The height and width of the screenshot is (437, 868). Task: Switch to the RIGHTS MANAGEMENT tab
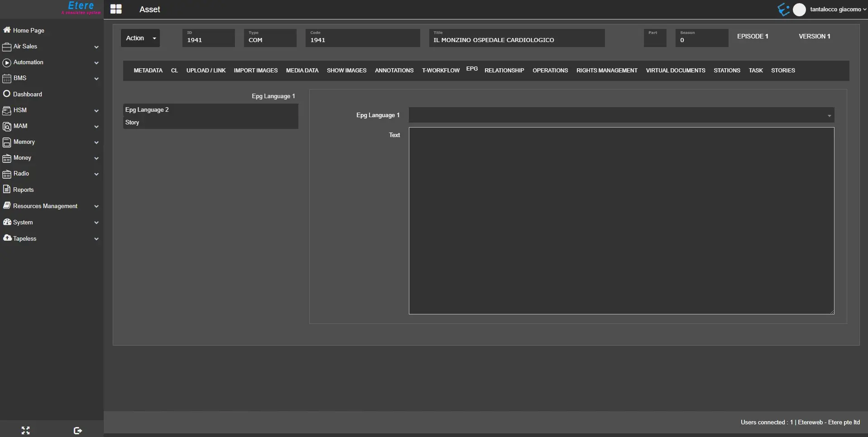pyautogui.click(x=606, y=71)
